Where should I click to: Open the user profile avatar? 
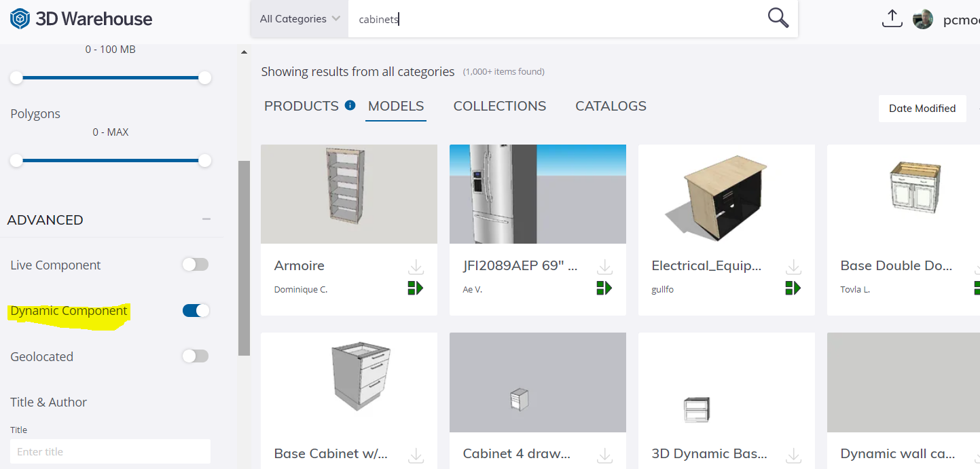(x=923, y=20)
